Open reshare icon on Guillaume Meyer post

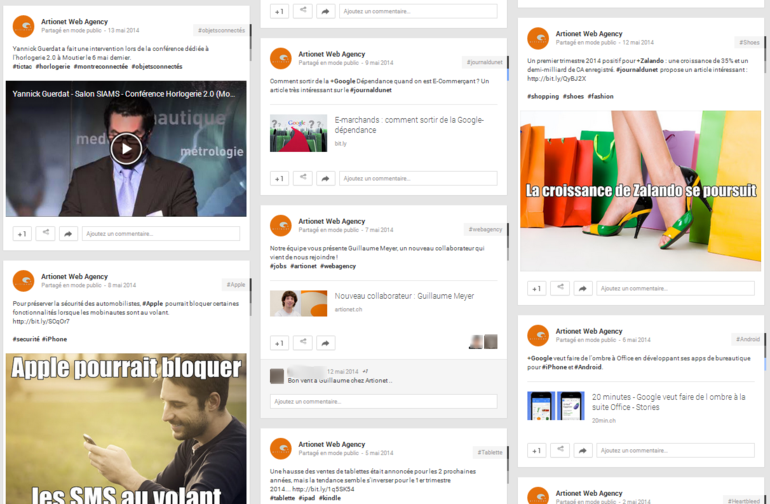click(x=303, y=342)
